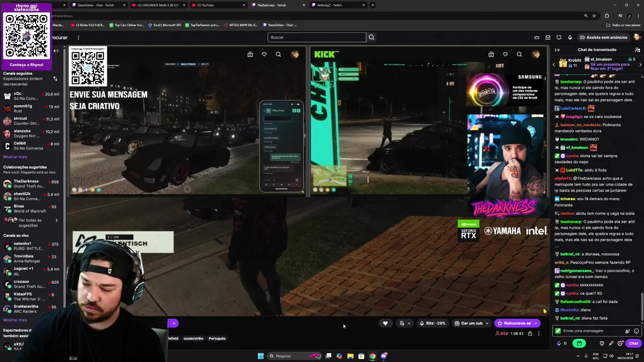This screenshot has width=644, height=362.
Task: Open more options dots beside Procurar
Action: pos(78,37)
